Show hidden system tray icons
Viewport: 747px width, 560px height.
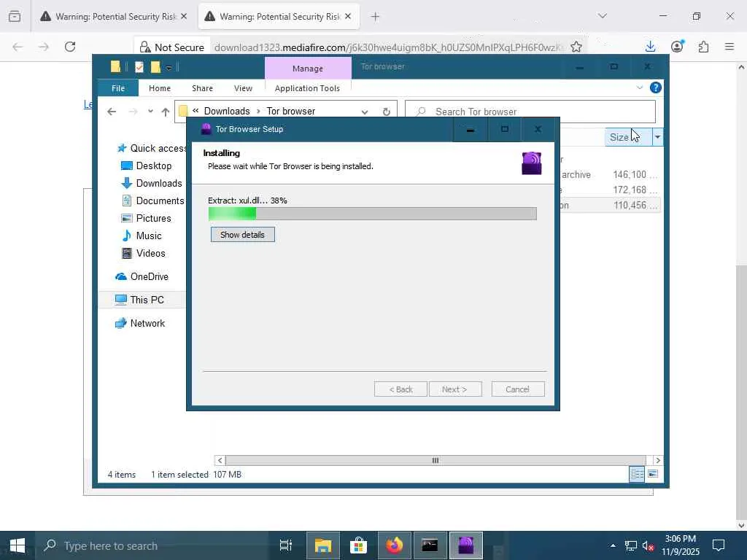point(613,545)
